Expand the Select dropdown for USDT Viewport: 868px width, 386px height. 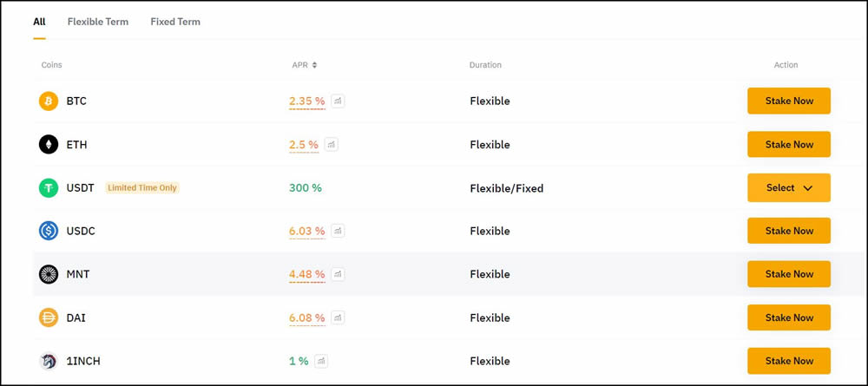[x=788, y=187]
